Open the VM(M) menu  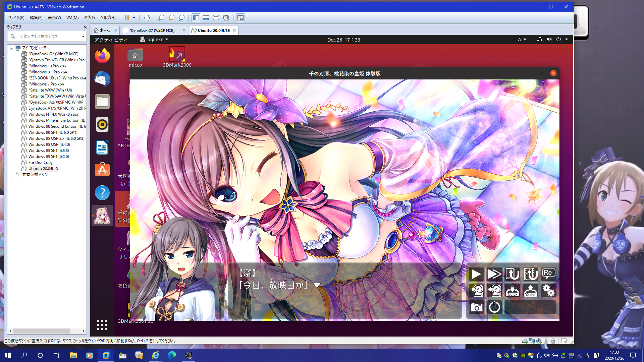[x=72, y=18]
